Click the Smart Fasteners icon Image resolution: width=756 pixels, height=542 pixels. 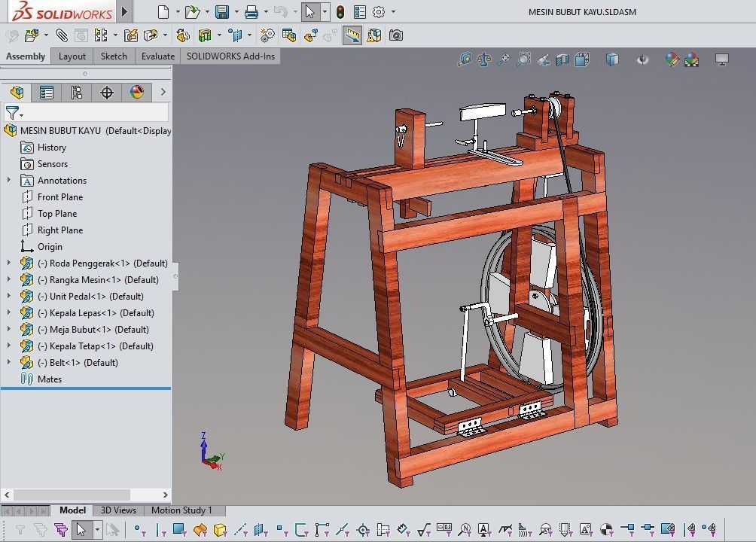pyautogui.click(x=131, y=35)
